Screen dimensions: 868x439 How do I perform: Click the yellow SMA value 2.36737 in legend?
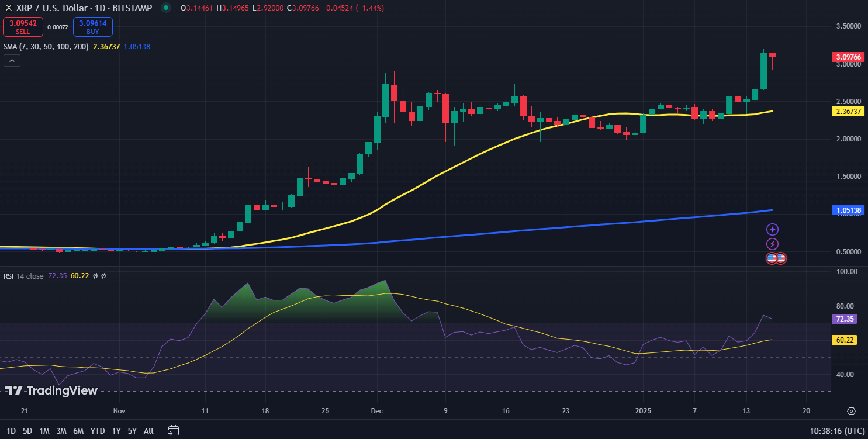pyautogui.click(x=106, y=46)
